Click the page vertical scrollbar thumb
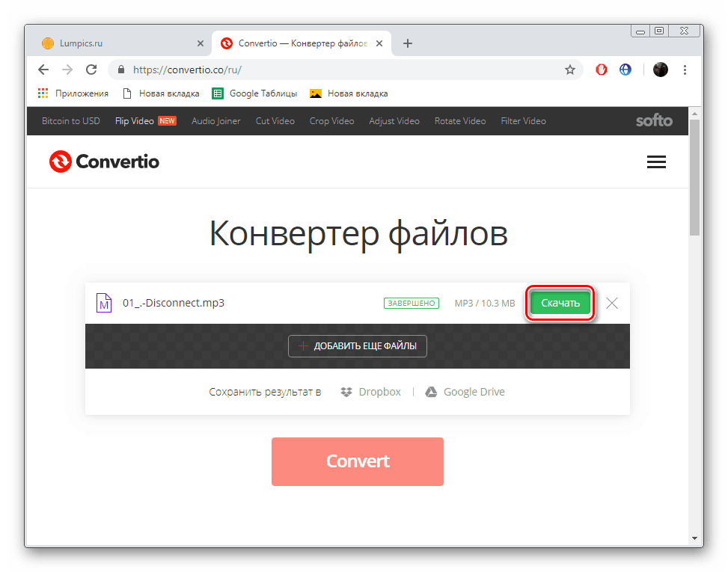Viewport: 728px width, 572px height. click(x=694, y=178)
